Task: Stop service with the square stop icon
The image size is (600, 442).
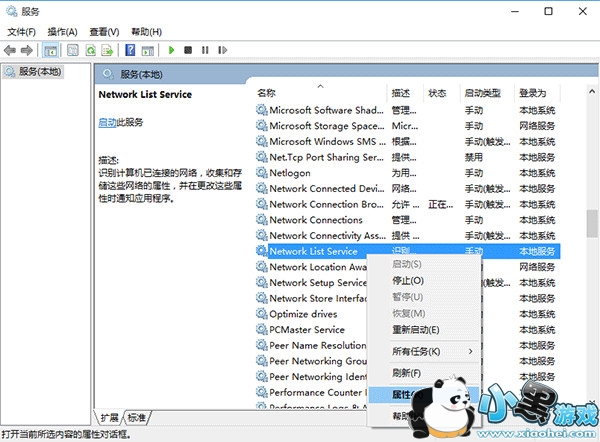Action: (x=188, y=50)
